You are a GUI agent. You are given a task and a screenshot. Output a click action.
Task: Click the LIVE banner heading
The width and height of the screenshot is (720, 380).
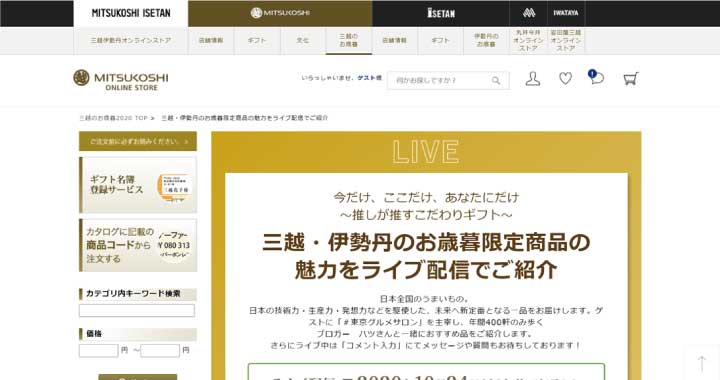[426, 152]
